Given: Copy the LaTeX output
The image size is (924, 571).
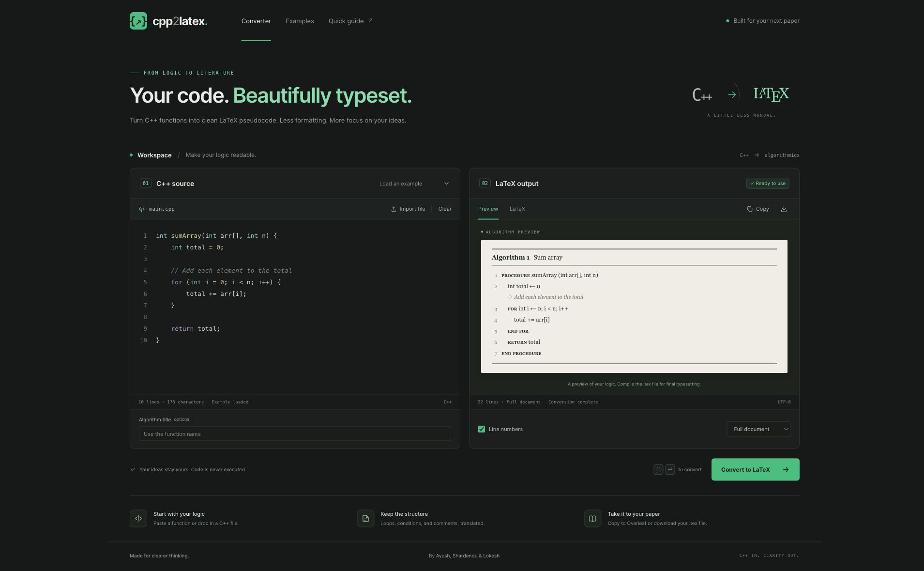Looking at the screenshot, I should (758, 209).
